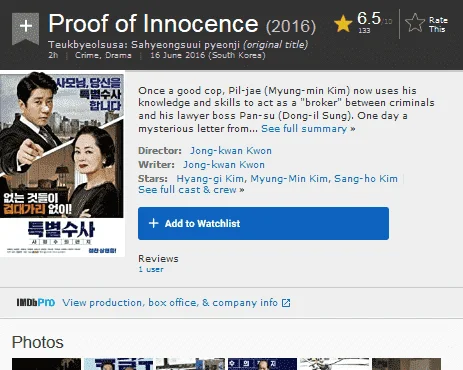Click the yellow rating star
Screen dimensions: 463x370
[x=343, y=23]
